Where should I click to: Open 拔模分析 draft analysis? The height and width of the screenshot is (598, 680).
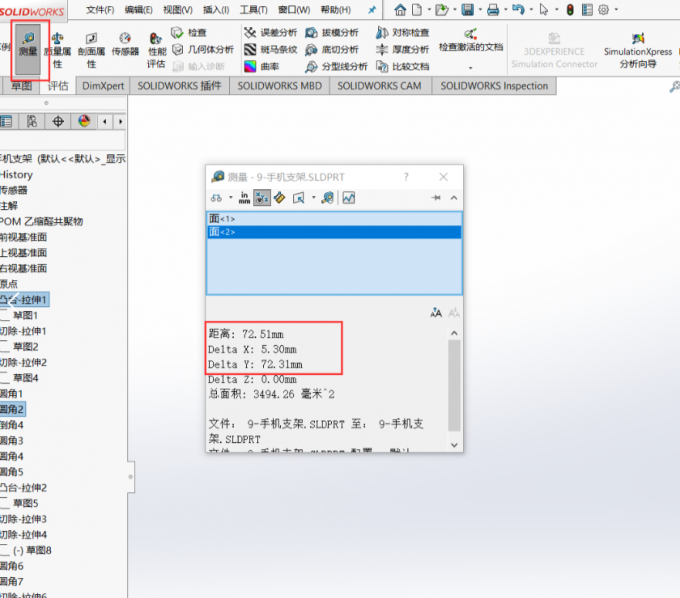(332, 33)
